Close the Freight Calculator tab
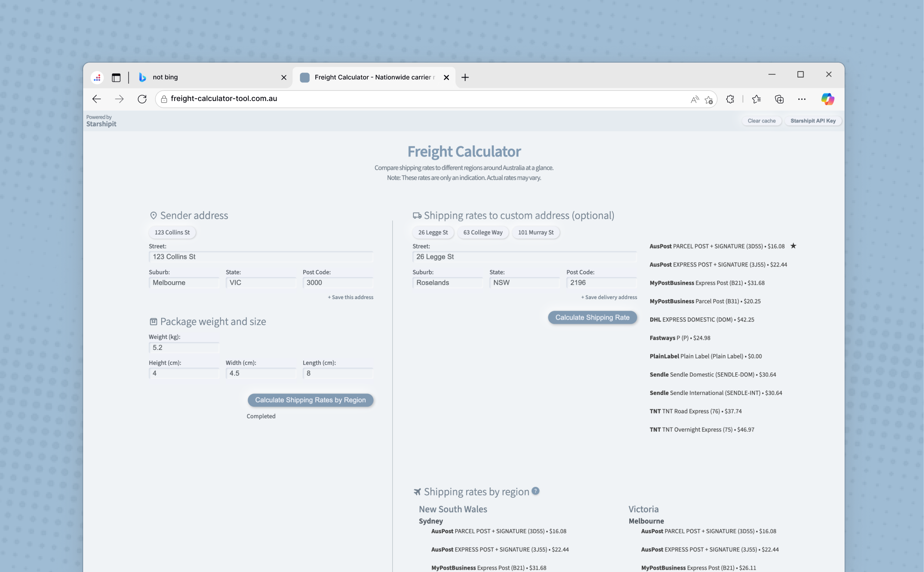924x572 pixels. [x=446, y=78]
